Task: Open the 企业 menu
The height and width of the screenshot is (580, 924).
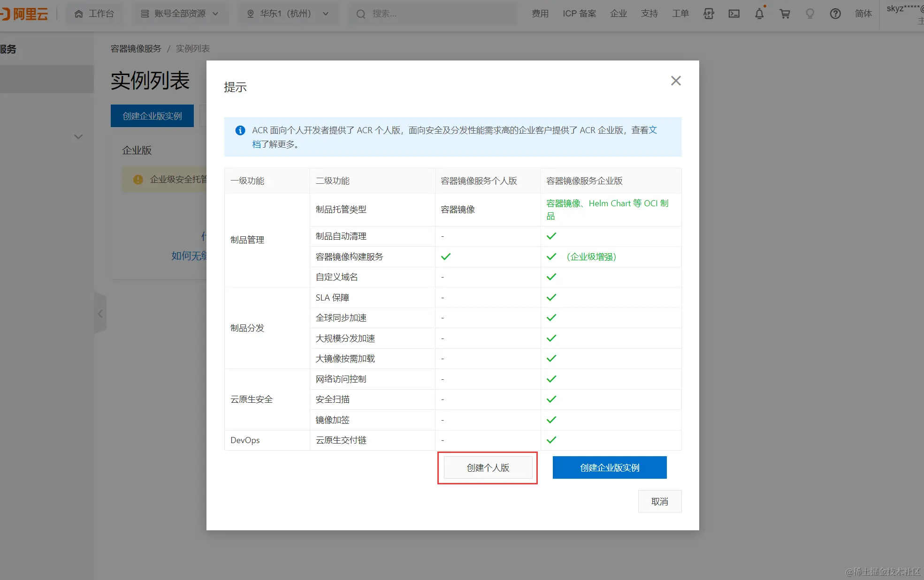Action: pos(619,14)
